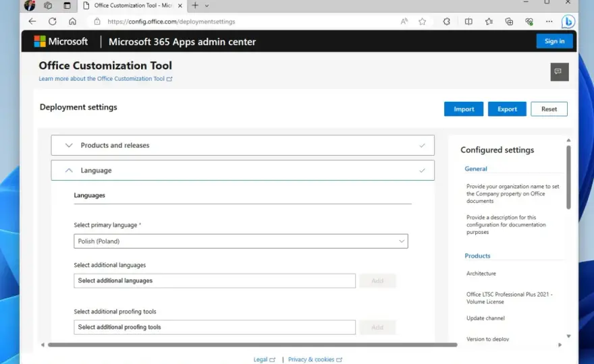The width and height of the screenshot is (594, 364).
Task: Click horizontal scrollbar right arrow
Action: (x=560, y=344)
